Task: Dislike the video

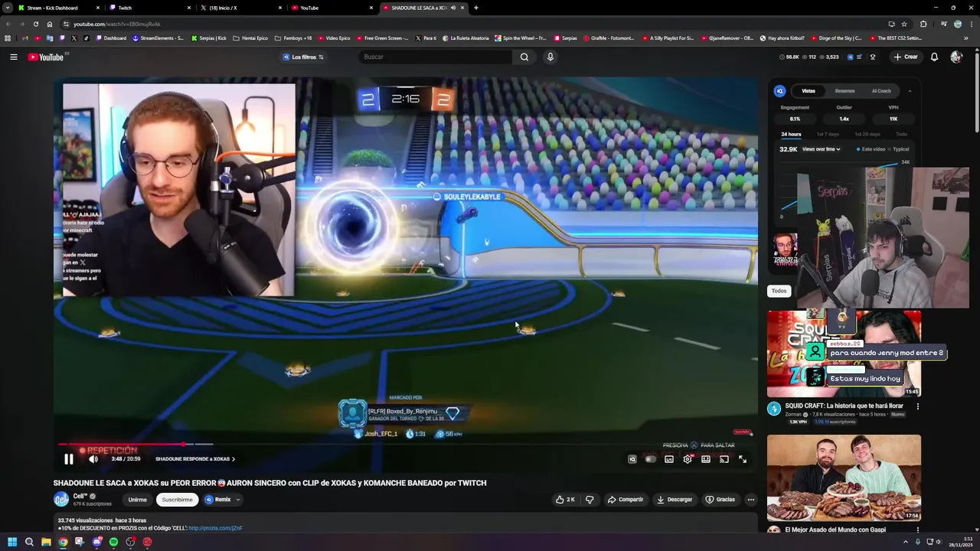Action: [590, 500]
